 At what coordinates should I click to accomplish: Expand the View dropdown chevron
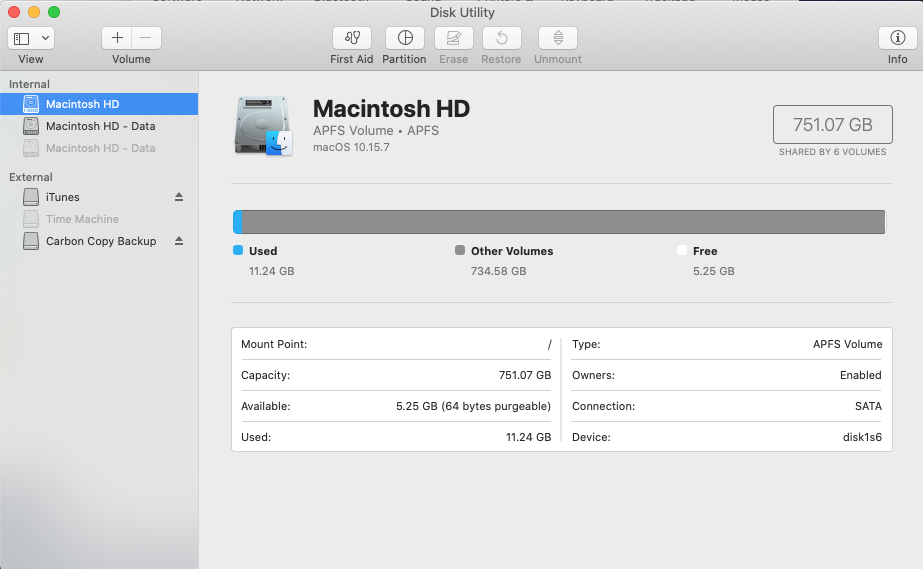pos(45,38)
